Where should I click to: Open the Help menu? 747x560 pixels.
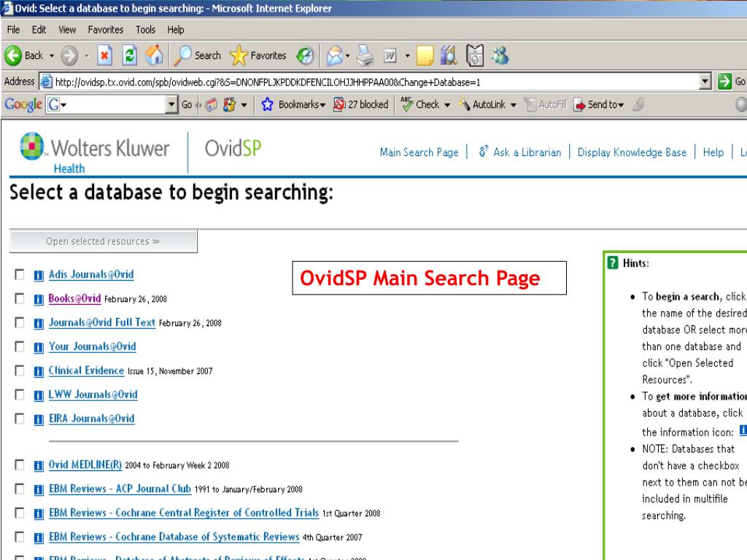[x=175, y=29]
